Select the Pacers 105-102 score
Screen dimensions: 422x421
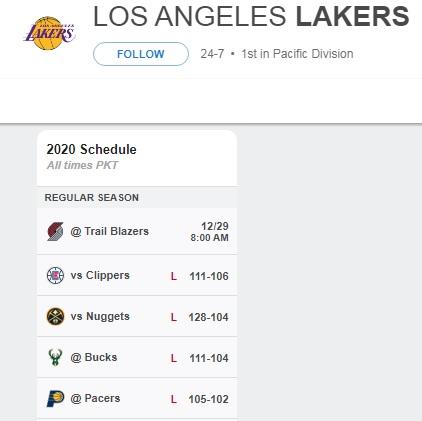click(208, 399)
